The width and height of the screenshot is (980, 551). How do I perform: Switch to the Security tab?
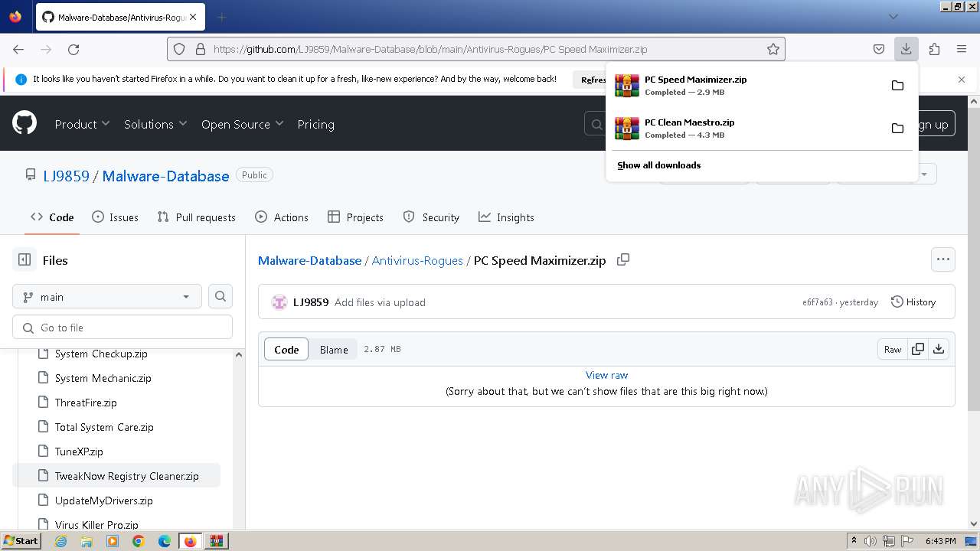(431, 217)
